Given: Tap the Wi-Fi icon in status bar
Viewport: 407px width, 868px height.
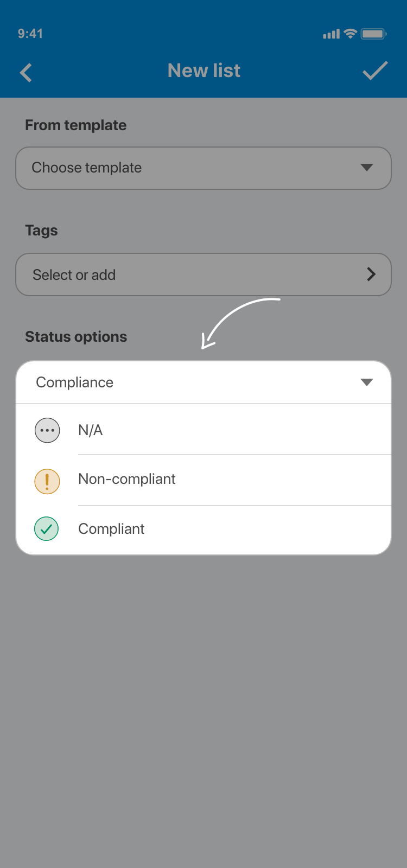Looking at the screenshot, I should click(x=351, y=34).
